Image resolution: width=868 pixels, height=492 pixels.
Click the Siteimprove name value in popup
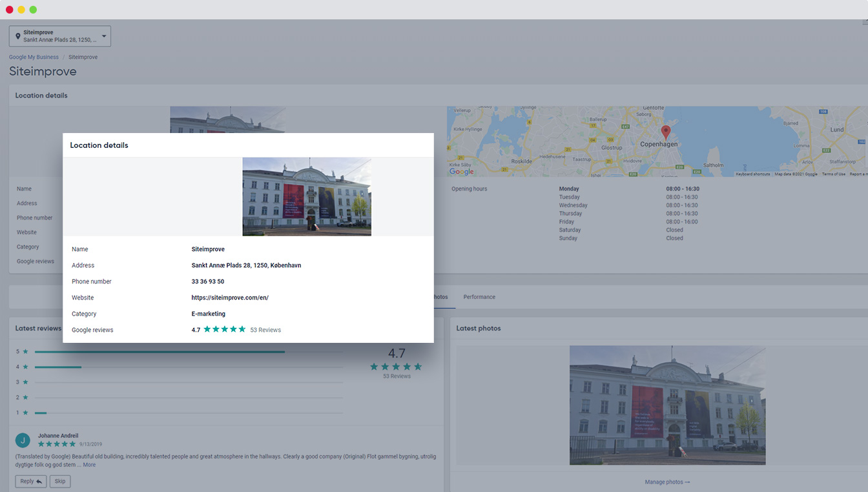tap(208, 249)
